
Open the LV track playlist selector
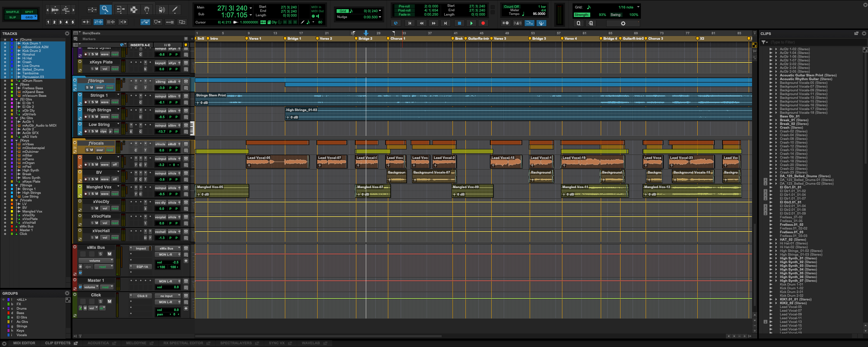[118, 157]
